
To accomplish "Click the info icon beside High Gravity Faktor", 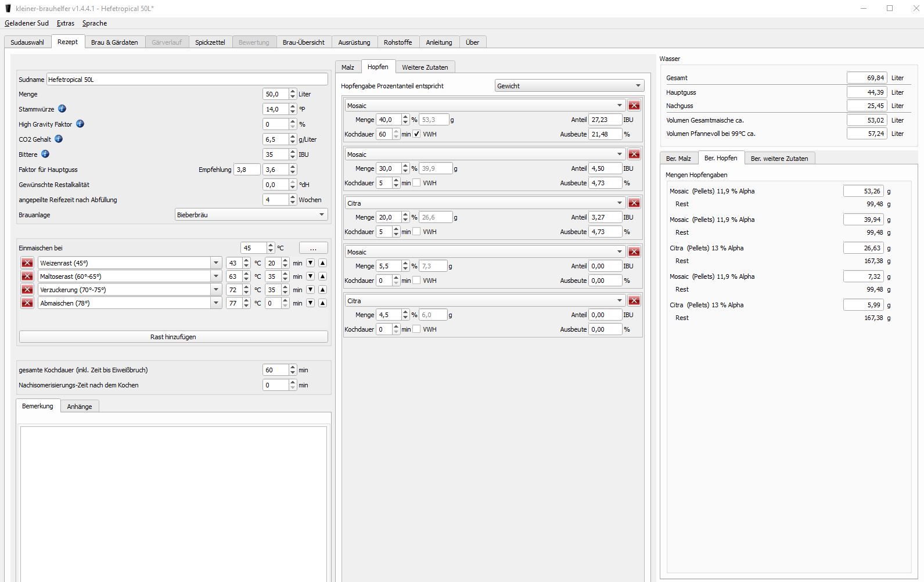I will tap(80, 124).
